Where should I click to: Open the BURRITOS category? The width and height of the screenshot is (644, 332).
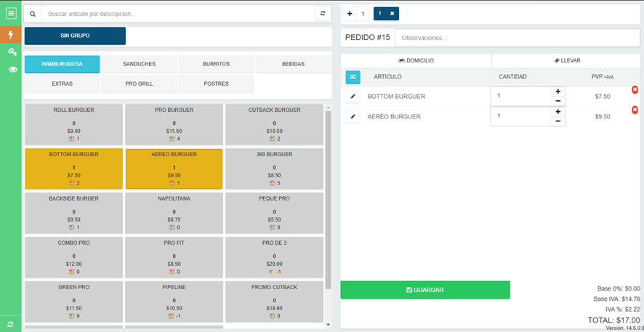[216, 64]
